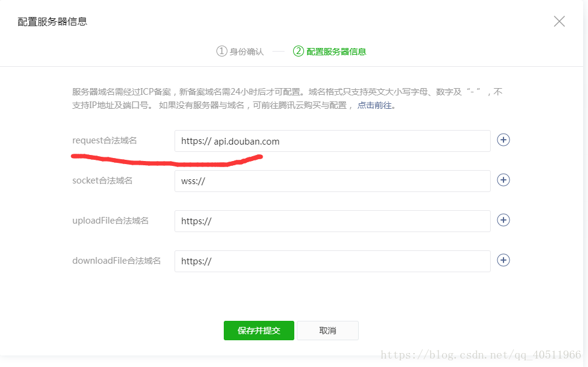Click the request合法域名 input field
The image size is (588, 367).
coord(332,141)
